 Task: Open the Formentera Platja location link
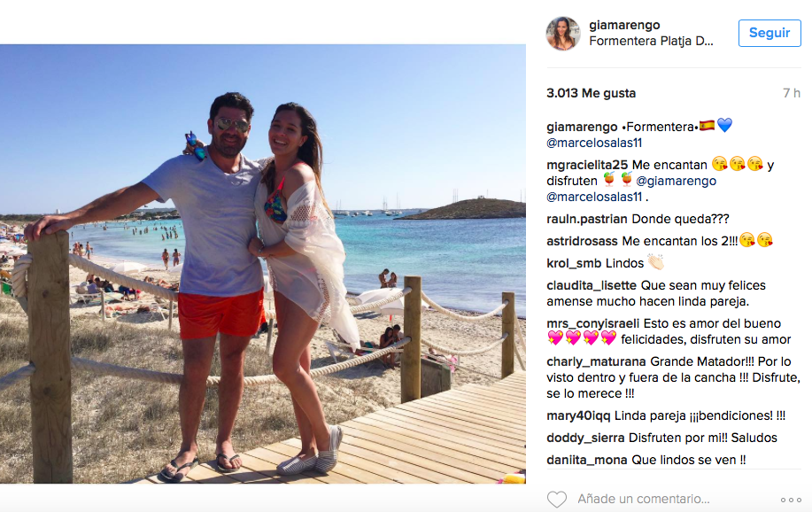click(x=651, y=41)
